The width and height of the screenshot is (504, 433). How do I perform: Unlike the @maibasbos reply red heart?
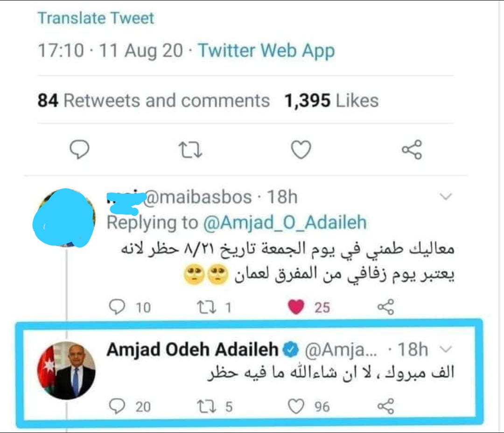tap(297, 307)
